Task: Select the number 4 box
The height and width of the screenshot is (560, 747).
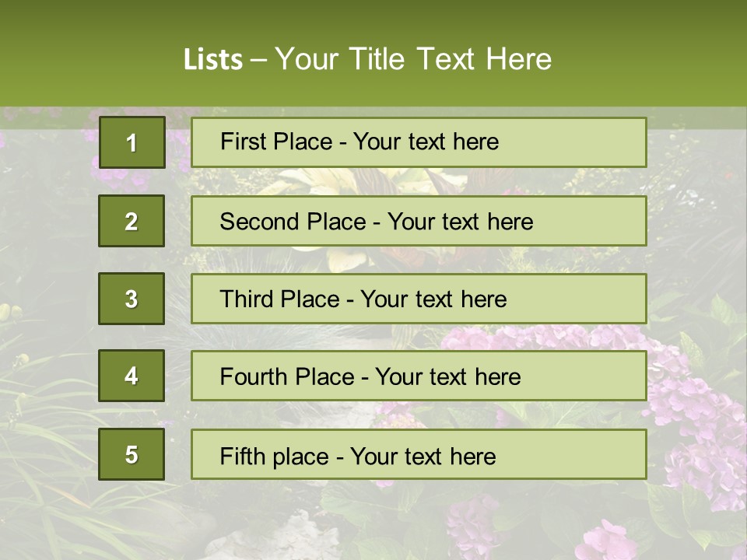Action: 132,376
